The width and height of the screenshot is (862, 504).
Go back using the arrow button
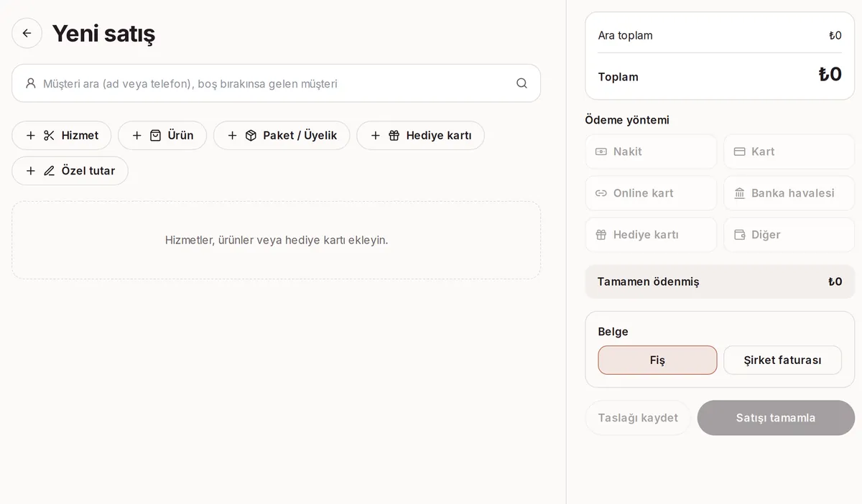27,33
